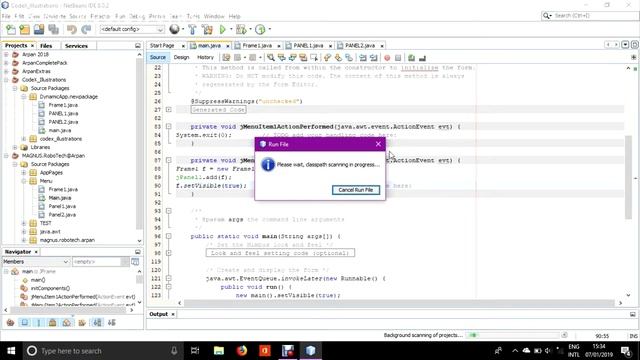Switch to Design view button
This screenshot has width=640, height=360.
point(181,58)
